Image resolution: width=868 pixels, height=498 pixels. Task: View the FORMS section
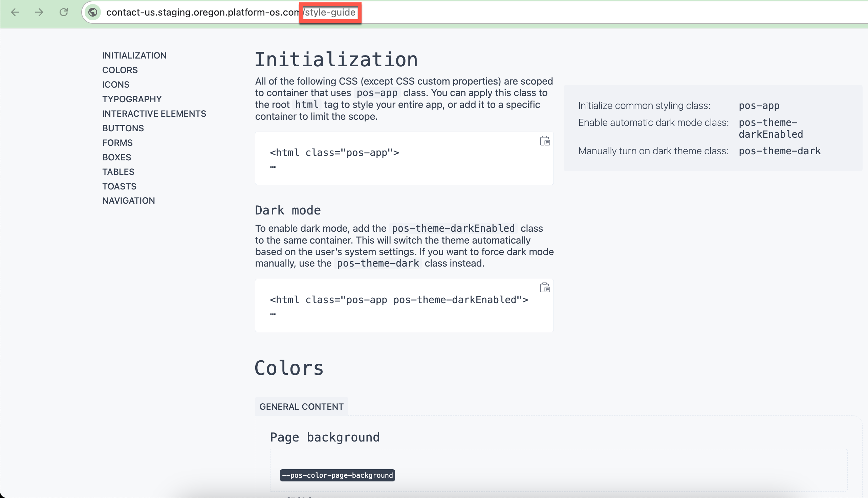click(117, 143)
